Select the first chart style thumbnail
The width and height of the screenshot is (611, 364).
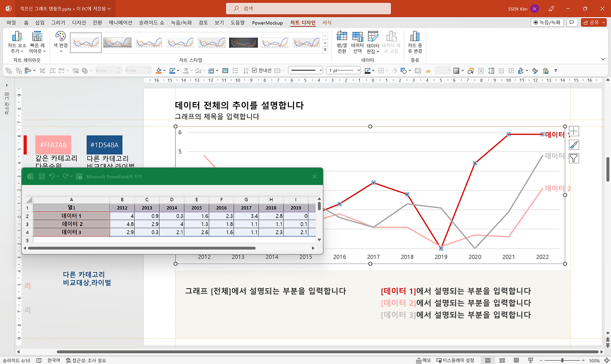(86, 42)
